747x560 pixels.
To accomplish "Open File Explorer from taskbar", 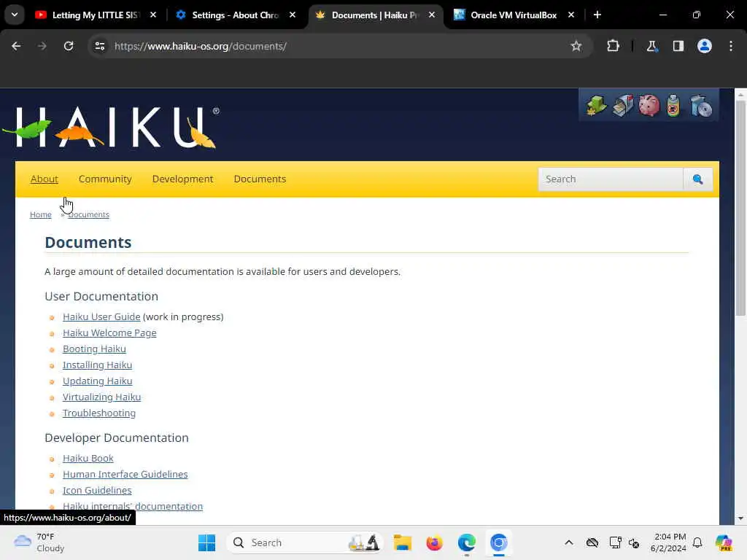I will click(403, 542).
